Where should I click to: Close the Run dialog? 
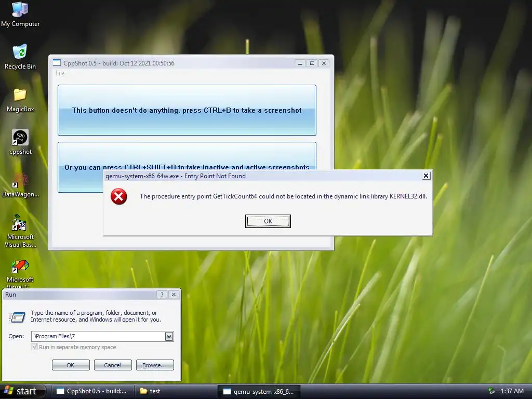point(174,295)
